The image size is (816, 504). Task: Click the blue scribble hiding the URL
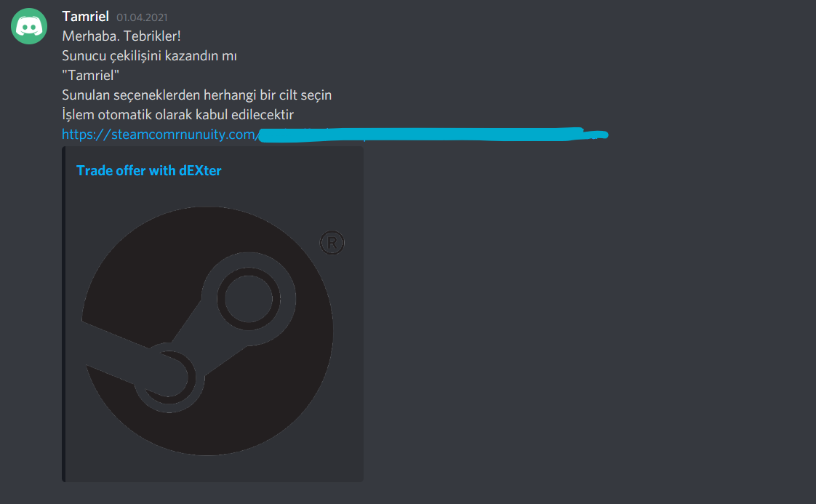(433, 135)
